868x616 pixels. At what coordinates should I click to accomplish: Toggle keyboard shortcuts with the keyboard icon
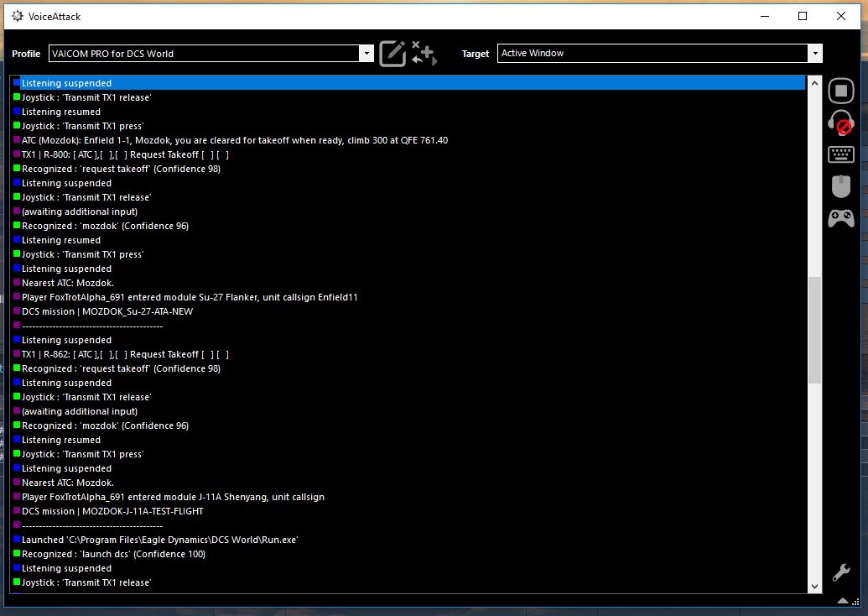click(x=841, y=154)
